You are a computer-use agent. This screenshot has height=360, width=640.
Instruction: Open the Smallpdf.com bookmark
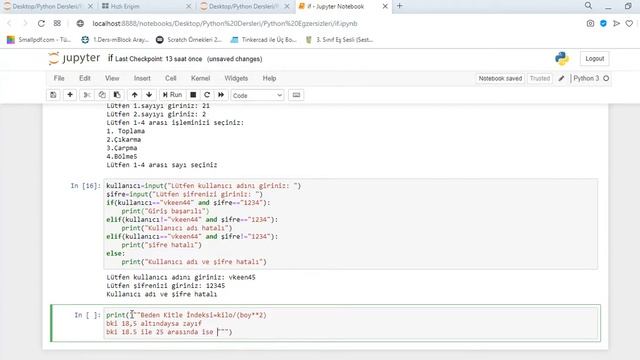tap(39, 40)
